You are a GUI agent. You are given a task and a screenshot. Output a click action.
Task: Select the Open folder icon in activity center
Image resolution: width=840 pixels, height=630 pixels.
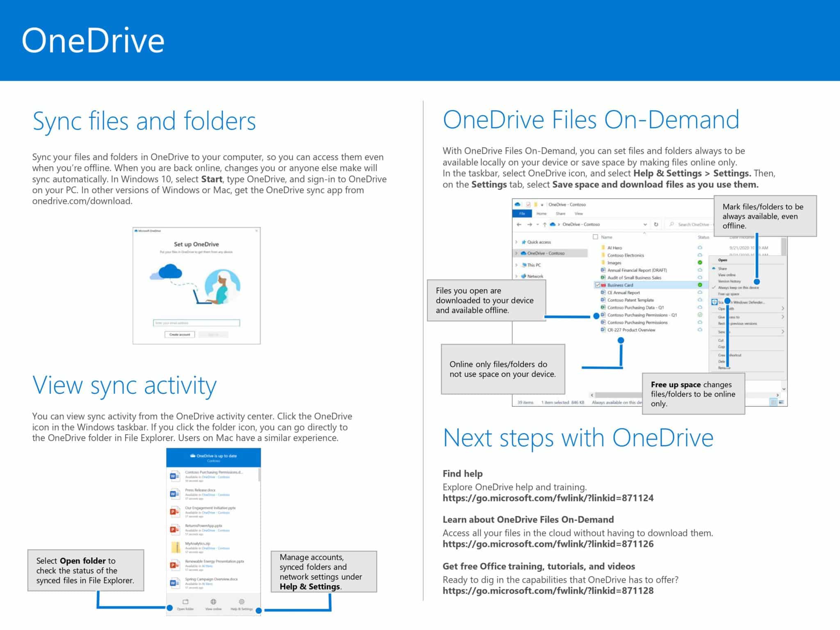point(185,602)
